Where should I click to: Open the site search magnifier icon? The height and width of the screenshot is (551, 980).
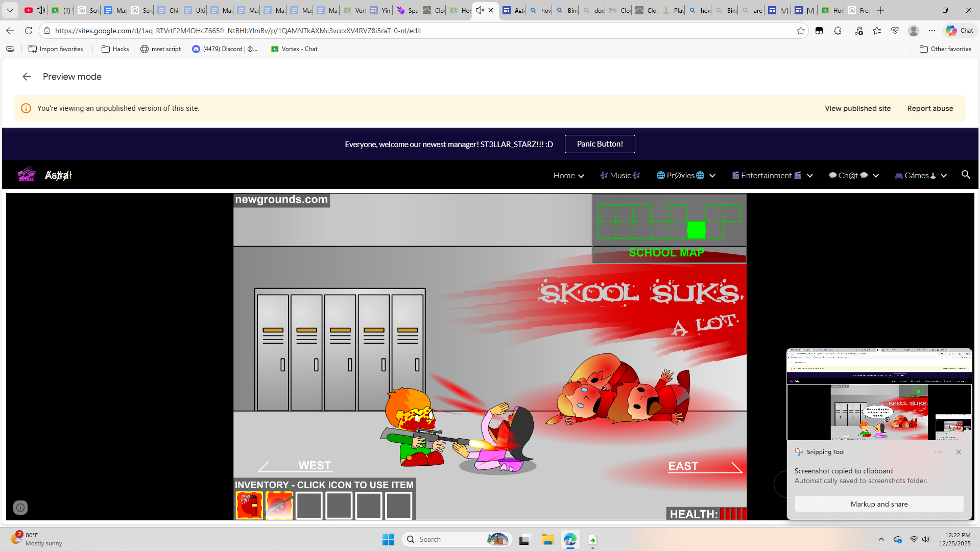pyautogui.click(x=966, y=175)
